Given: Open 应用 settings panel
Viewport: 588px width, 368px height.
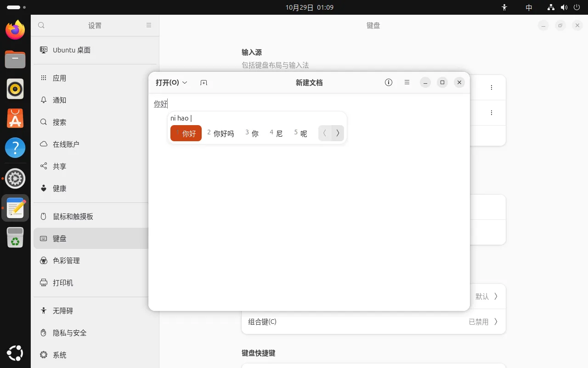Looking at the screenshot, I should click(95, 78).
